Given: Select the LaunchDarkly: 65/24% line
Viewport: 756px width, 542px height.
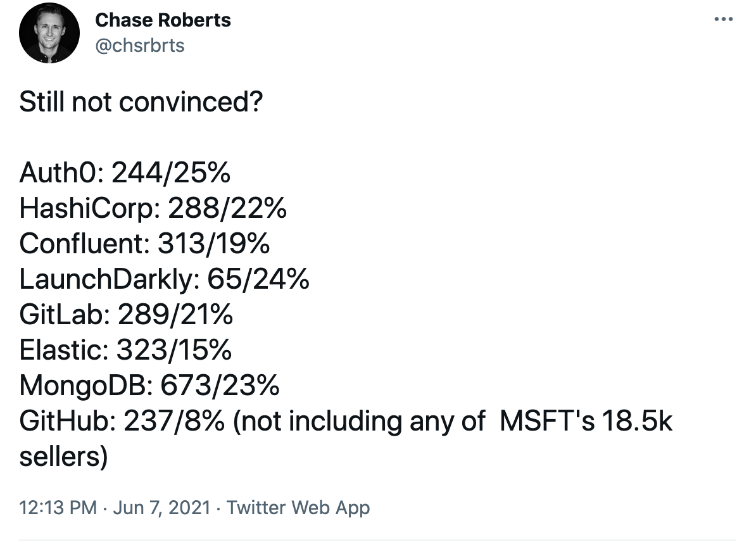Looking at the screenshot, I should click(164, 279).
